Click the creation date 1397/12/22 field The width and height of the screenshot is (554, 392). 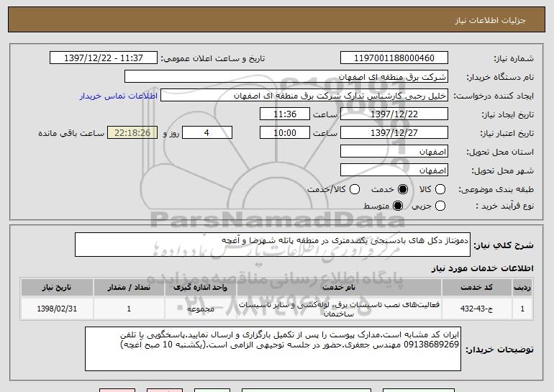click(x=394, y=114)
